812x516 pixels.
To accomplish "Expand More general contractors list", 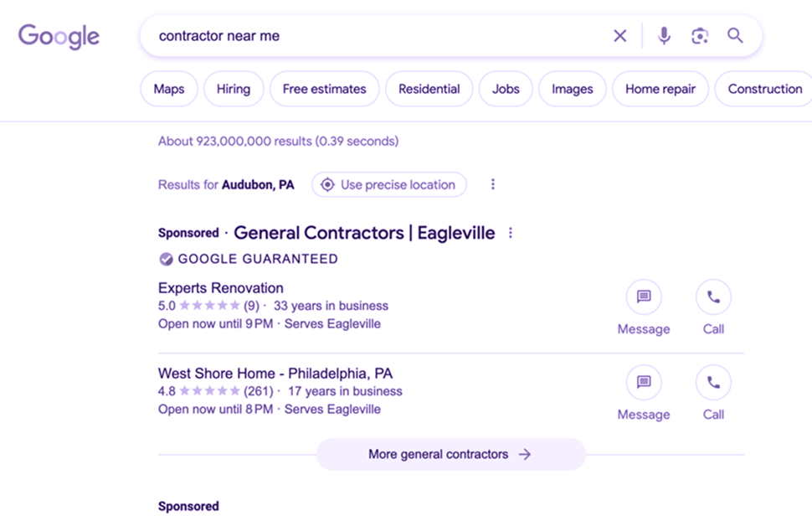I will 450,454.
